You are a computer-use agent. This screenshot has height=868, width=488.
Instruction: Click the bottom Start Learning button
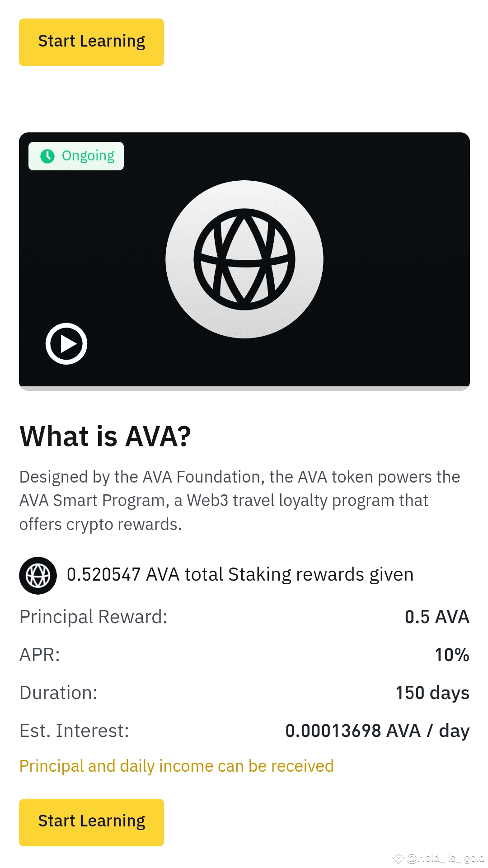click(x=91, y=821)
